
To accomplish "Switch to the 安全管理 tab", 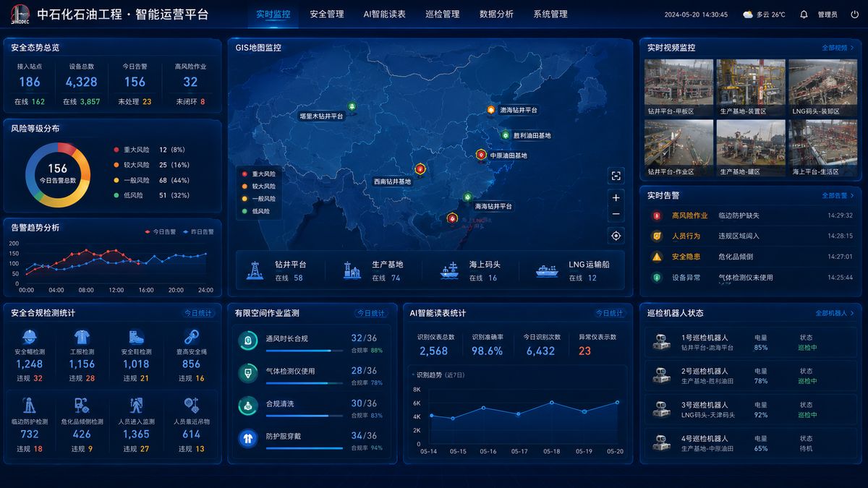I will pos(327,14).
